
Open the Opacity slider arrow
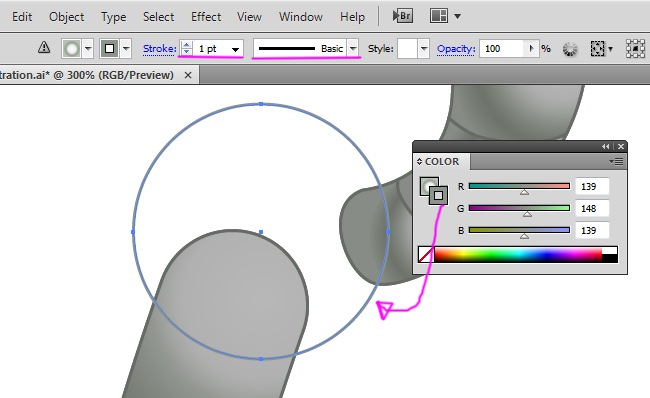pyautogui.click(x=531, y=49)
